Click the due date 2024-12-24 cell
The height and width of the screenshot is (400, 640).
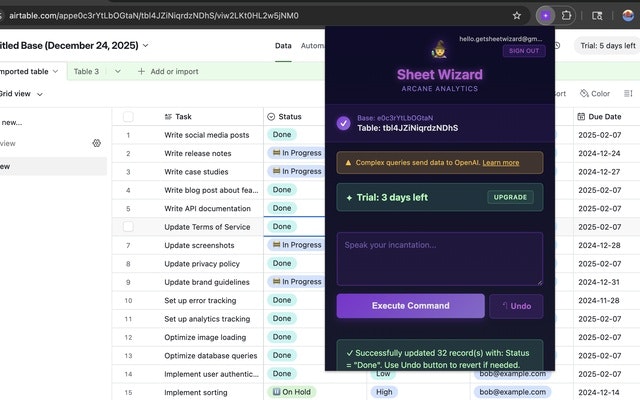pos(599,153)
